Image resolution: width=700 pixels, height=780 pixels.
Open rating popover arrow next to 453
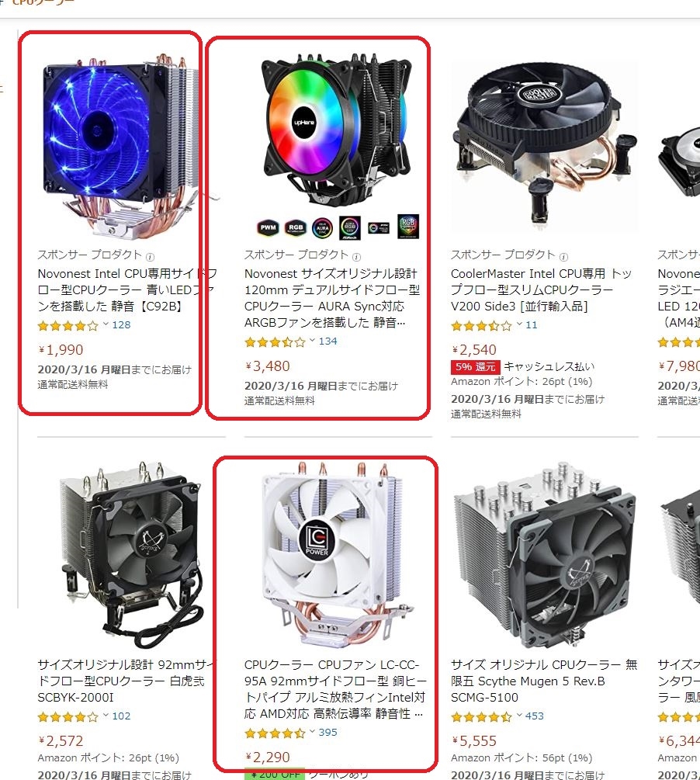pyautogui.click(x=519, y=716)
